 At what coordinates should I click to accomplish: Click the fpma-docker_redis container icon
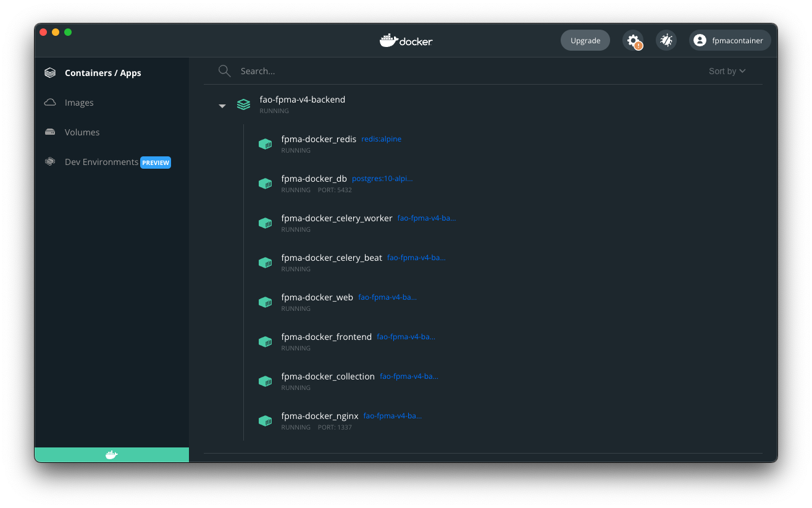[x=266, y=144]
